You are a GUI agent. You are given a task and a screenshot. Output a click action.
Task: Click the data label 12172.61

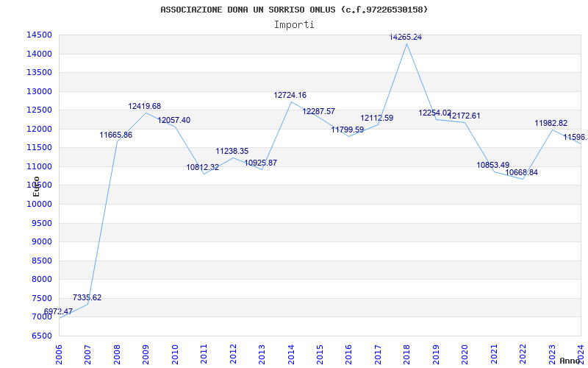[464, 116]
